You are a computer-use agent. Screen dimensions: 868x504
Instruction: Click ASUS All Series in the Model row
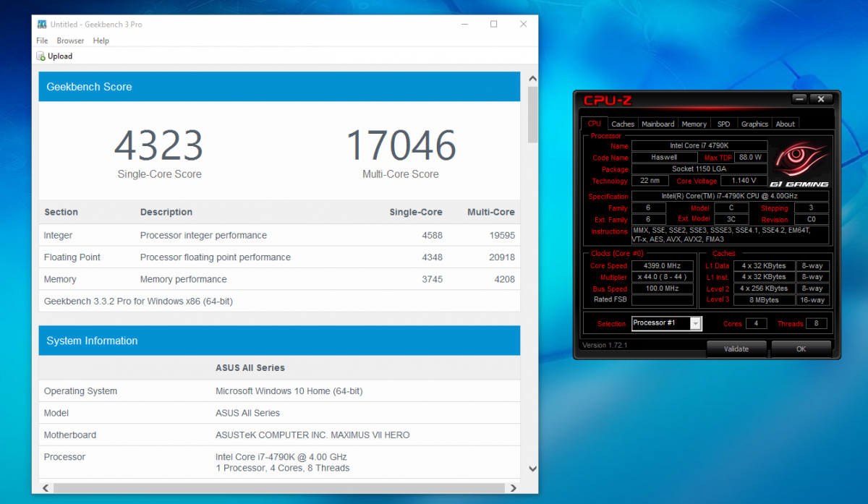point(248,413)
